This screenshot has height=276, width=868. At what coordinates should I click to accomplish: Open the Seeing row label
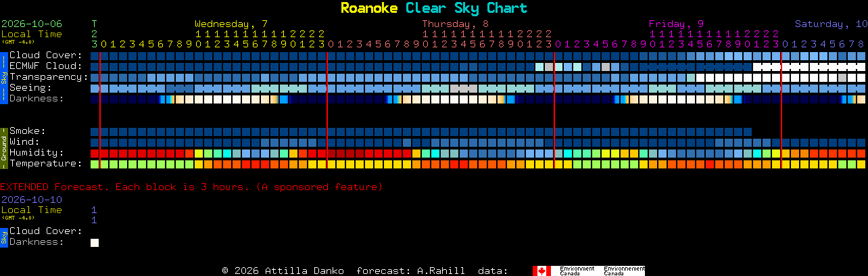click(x=30, y=88)
